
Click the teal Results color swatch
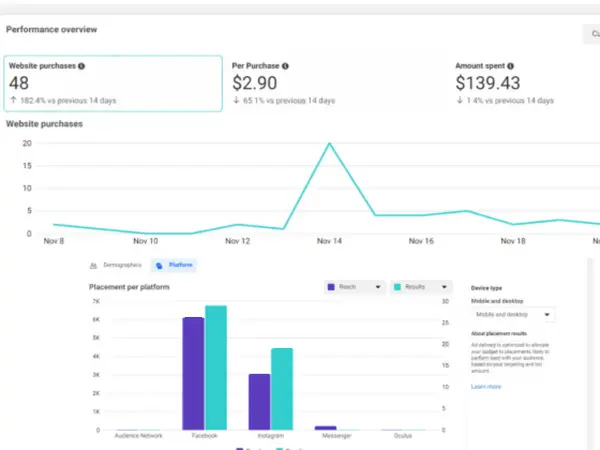coord(398,287)
